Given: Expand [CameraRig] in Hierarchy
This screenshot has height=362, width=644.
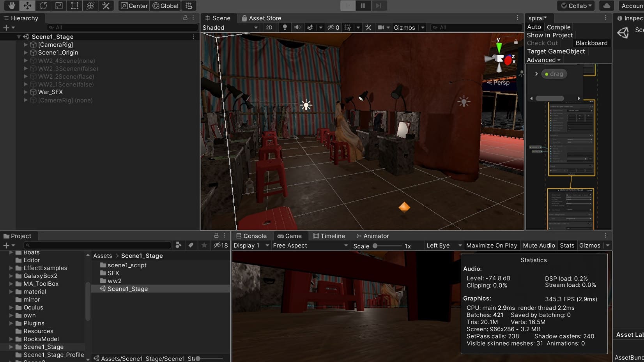Looking at the screenshot, I should point(26,45).
